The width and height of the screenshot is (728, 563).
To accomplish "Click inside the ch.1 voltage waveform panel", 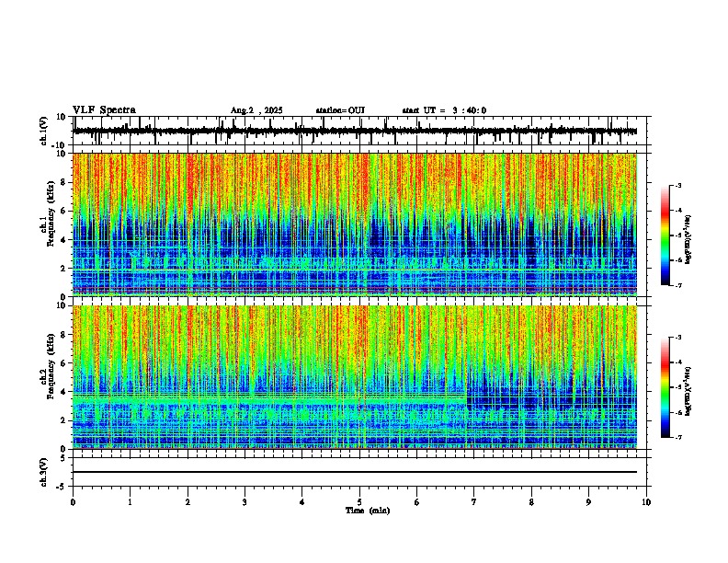I will click(361, 131).
